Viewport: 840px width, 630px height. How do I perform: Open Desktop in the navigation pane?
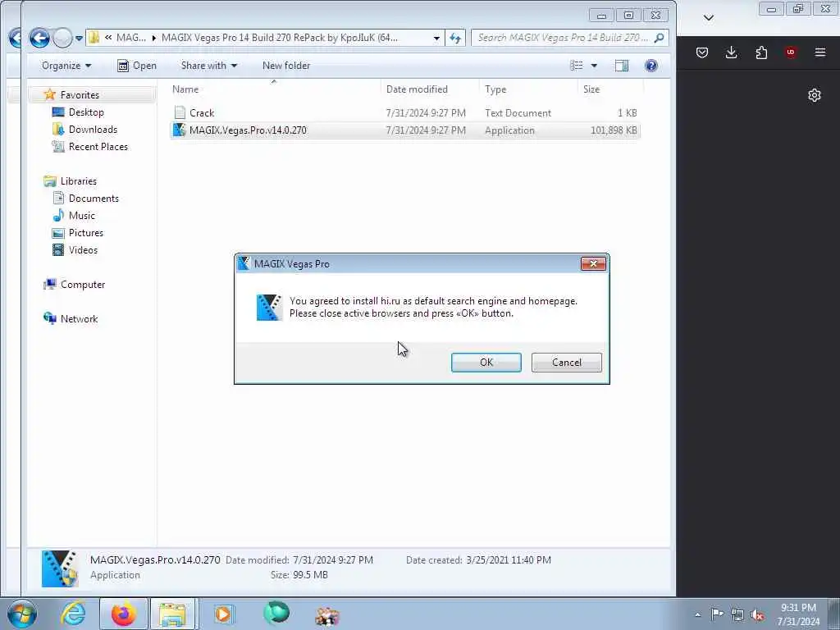coord(85,112)
